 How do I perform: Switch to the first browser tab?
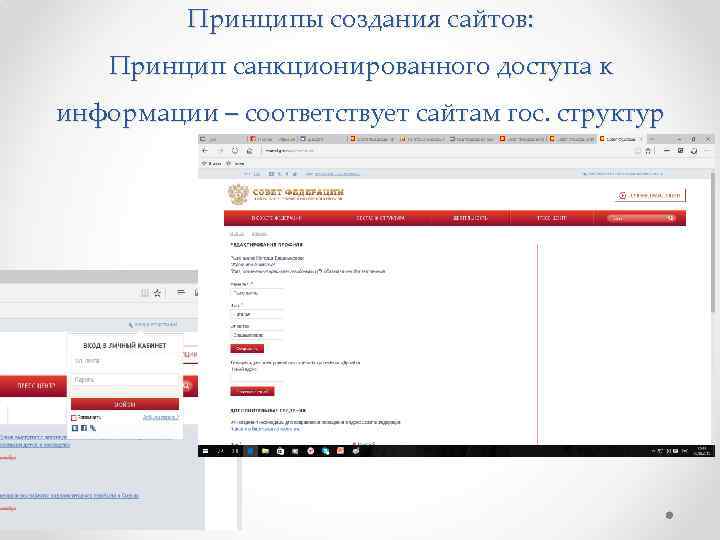221,139
